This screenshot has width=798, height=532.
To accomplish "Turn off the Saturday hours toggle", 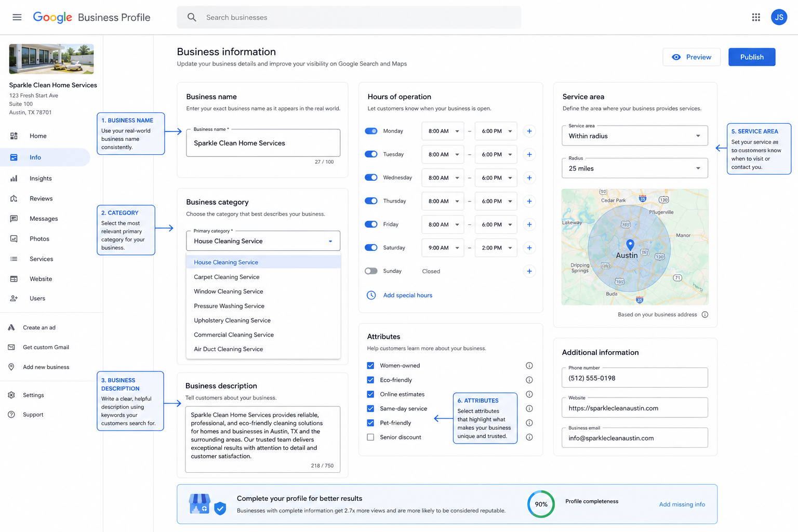I will pyautogui.click(x=371, y=248).
